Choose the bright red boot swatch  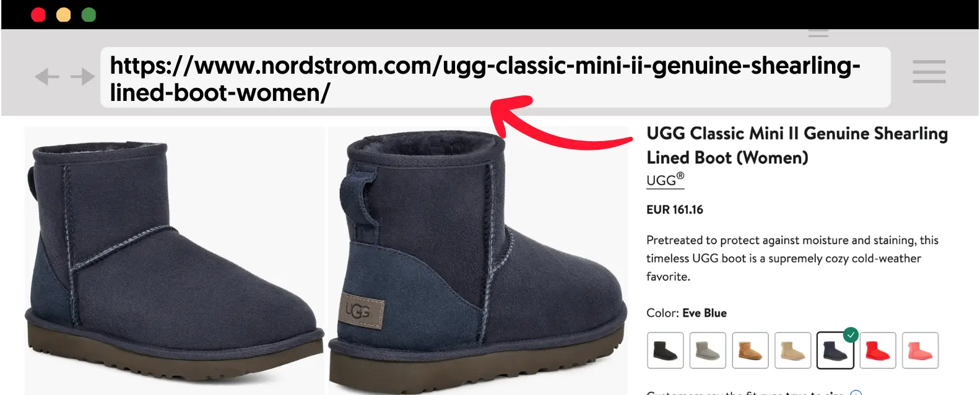[x=878, y=350]
